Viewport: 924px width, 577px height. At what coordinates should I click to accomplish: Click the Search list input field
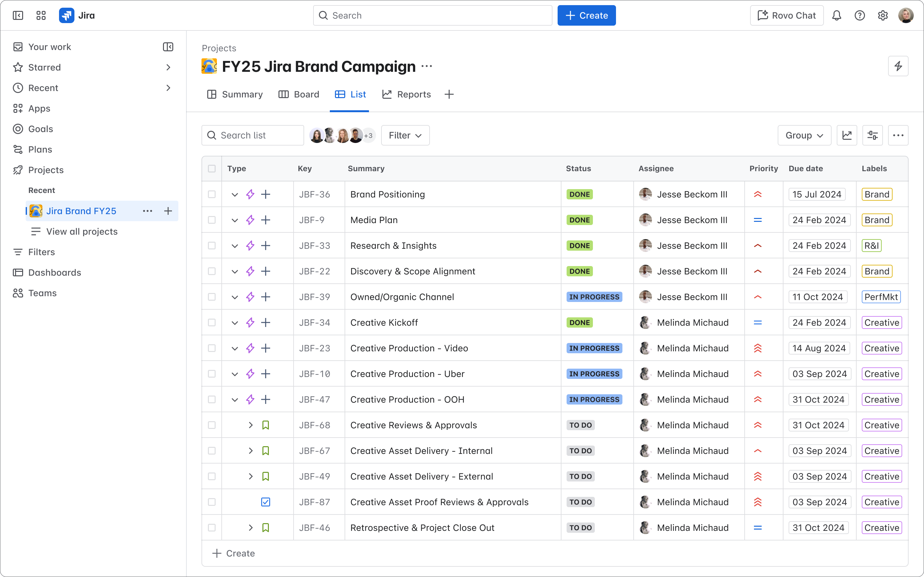point(253,135)
